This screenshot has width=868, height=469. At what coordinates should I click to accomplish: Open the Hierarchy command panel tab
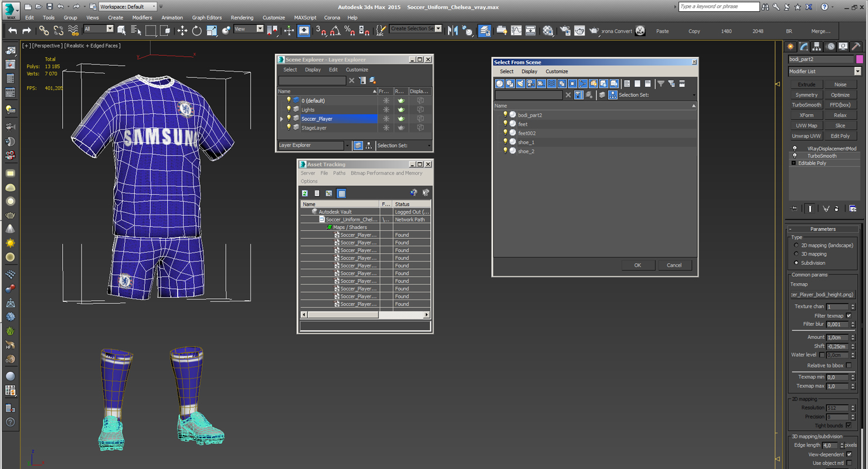[817, 46]
